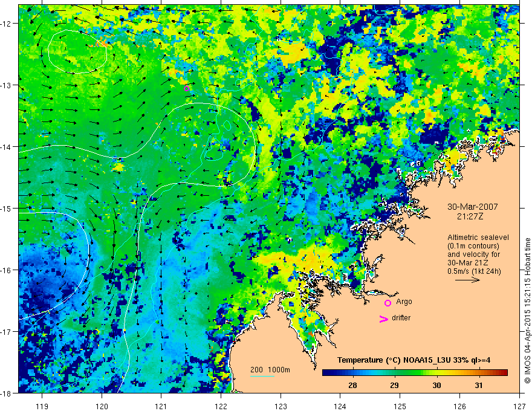Click the '29' color bar tick label
The height and width of the screenshot is (411, 532).
tap(394, 385)
